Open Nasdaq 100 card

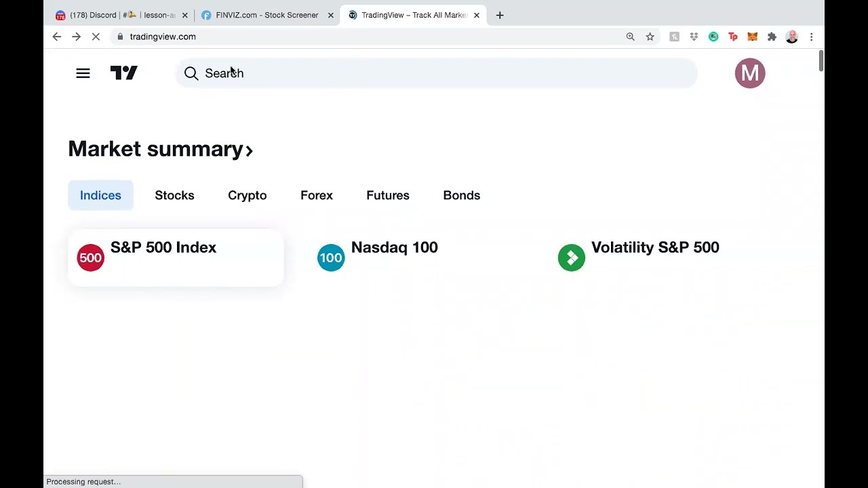pos(416,258)
